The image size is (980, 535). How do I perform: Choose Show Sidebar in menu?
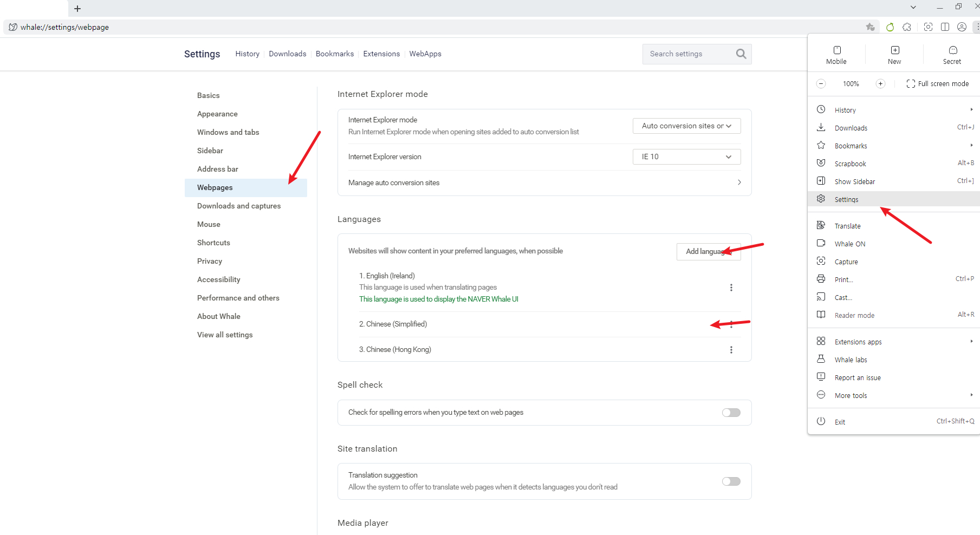894,181
